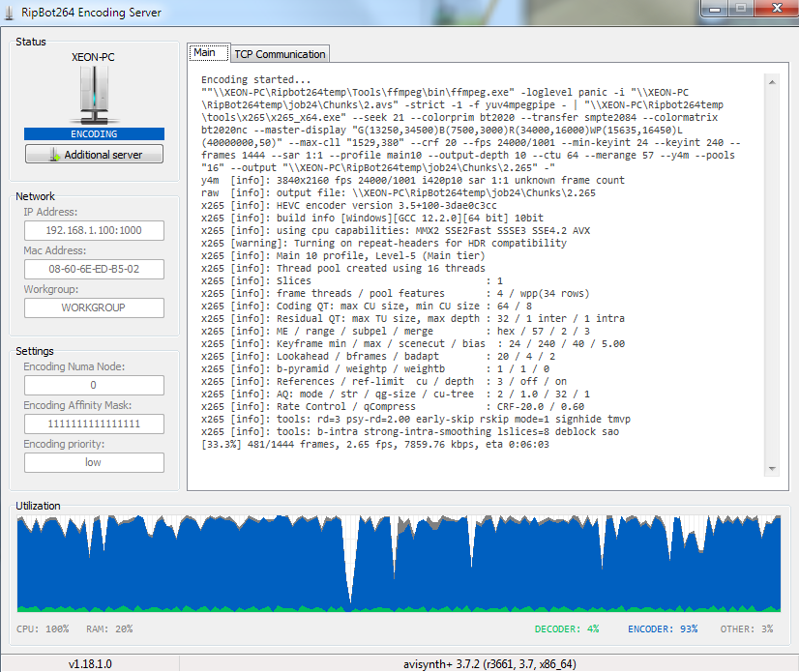
Task: Click the 'Encoding Affinity Mask:' label
Action: (77, 405)
